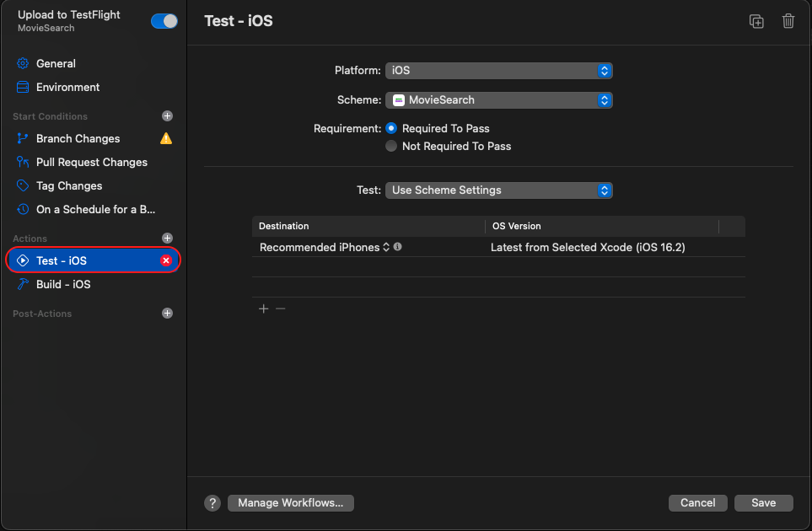Click the duplicate action icon
This screenshot has width=812, height=531.
(x=756, y=21)
